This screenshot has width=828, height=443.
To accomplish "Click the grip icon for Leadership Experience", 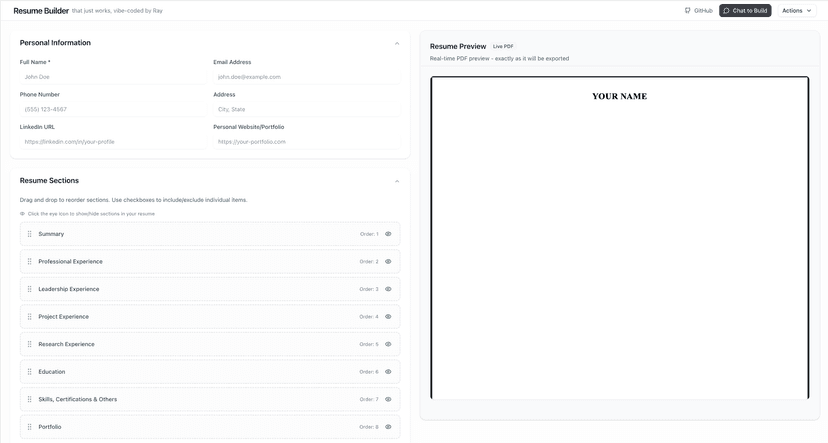I will [30, 289].
